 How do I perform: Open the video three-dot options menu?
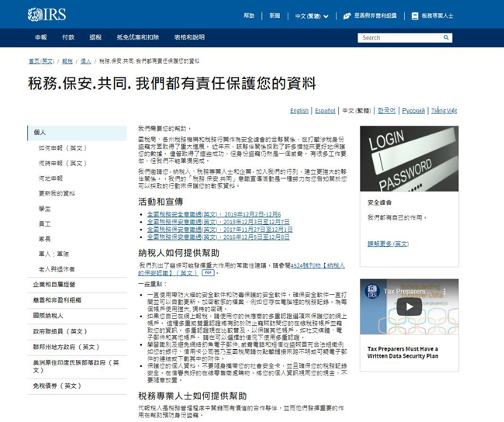click(x=445, y=292)
